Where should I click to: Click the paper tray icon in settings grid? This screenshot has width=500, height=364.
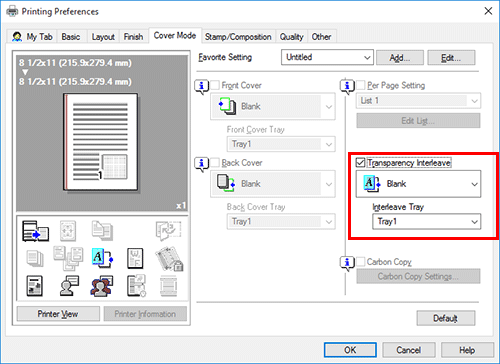[x=35, y=231]
